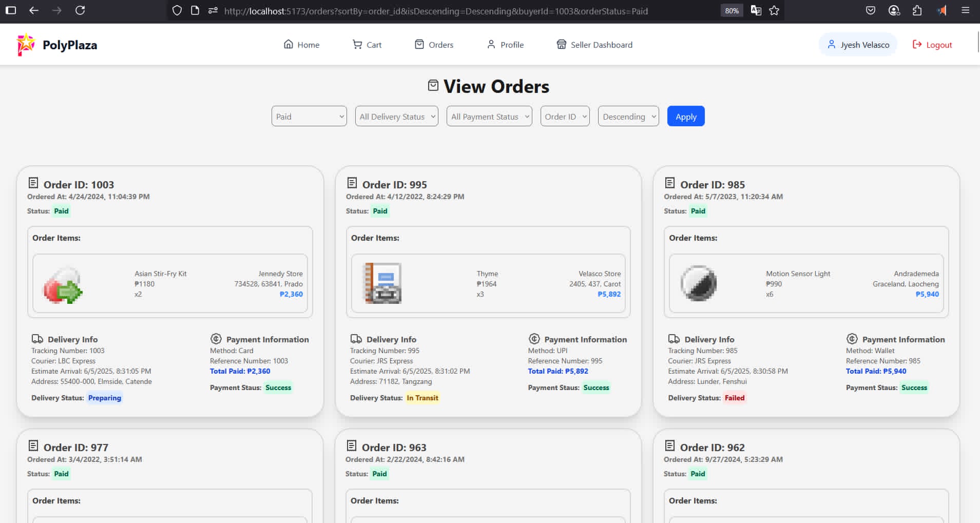Open the Descending order dropdown
Screen dimensions: 980x523
point(628,117)
